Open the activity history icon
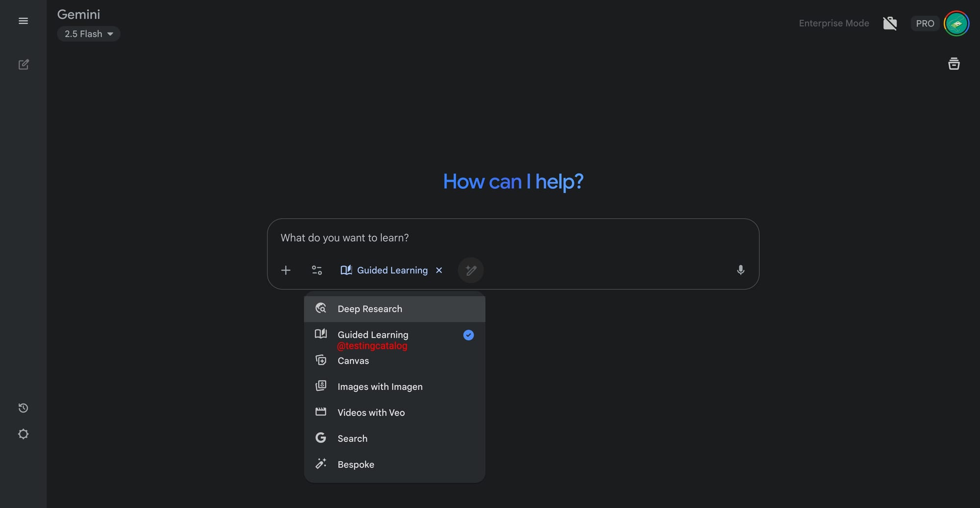The image size is (980, 508). coord(23,408)
